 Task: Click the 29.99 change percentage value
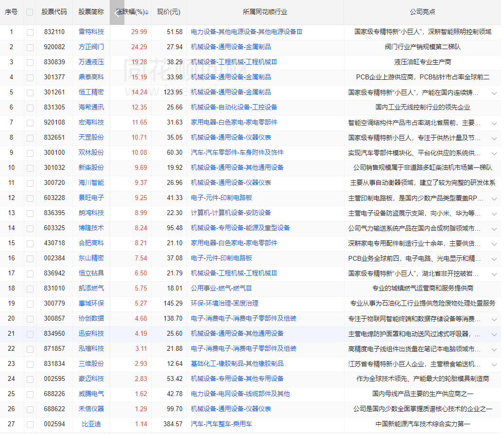click(139, 32)
